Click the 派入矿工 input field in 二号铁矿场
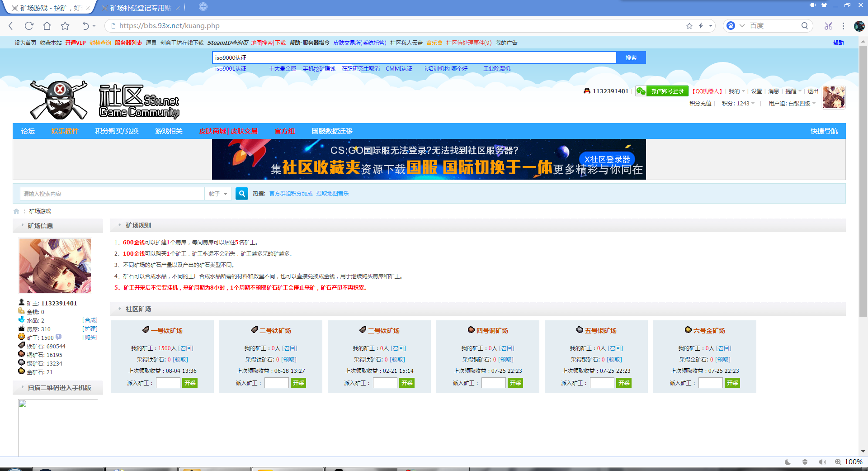 pos(276,382)
